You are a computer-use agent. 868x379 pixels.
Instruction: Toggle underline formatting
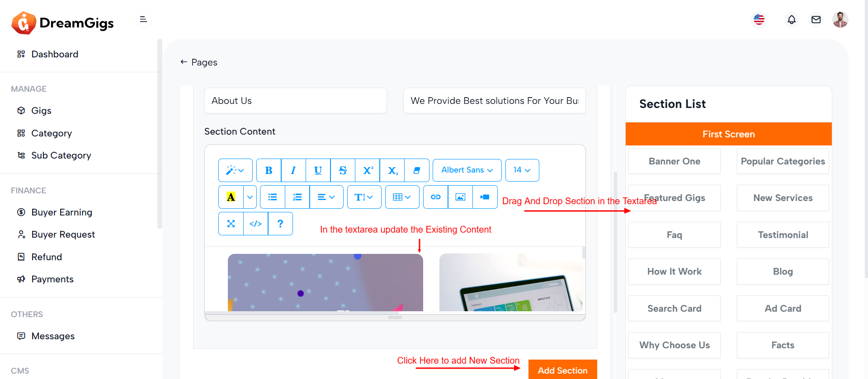[x=318, y=170]
